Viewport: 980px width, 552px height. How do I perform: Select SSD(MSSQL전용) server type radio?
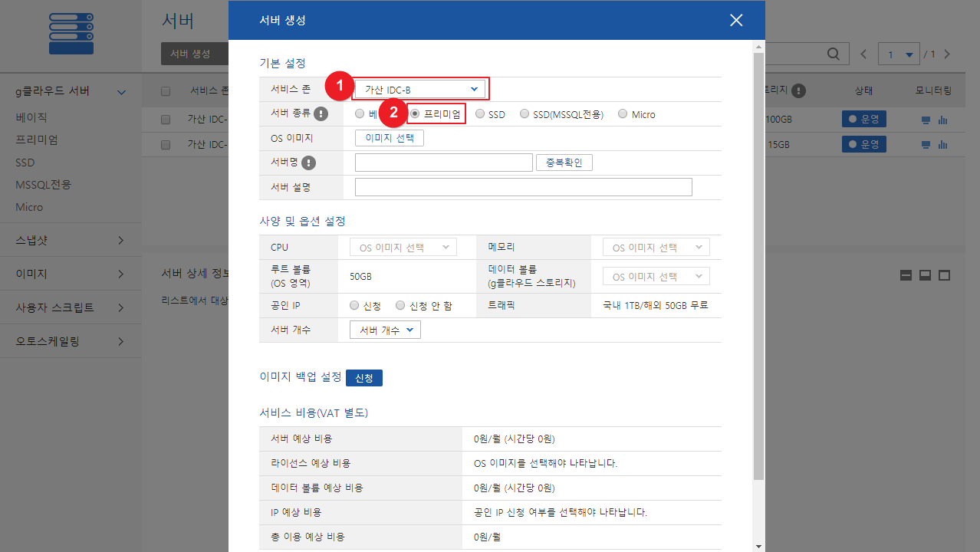[525, 114]
